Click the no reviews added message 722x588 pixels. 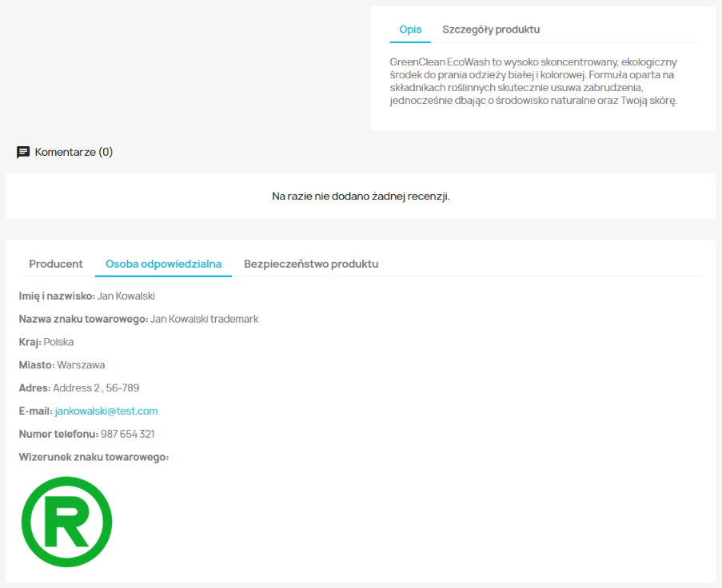pyautogui.click(x=361, y=196)
